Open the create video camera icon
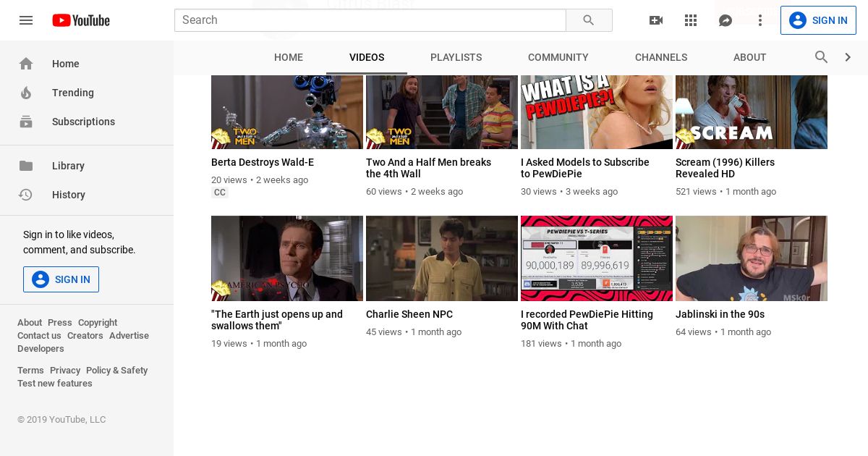Screen dimensions: 868x456 click(x=656, y=20)
